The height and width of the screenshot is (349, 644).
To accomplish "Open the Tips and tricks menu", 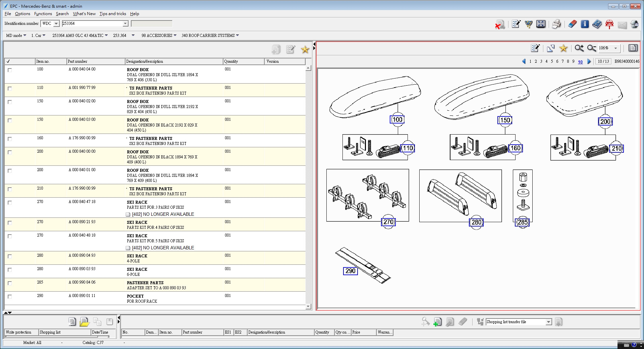I will [113, 14].
